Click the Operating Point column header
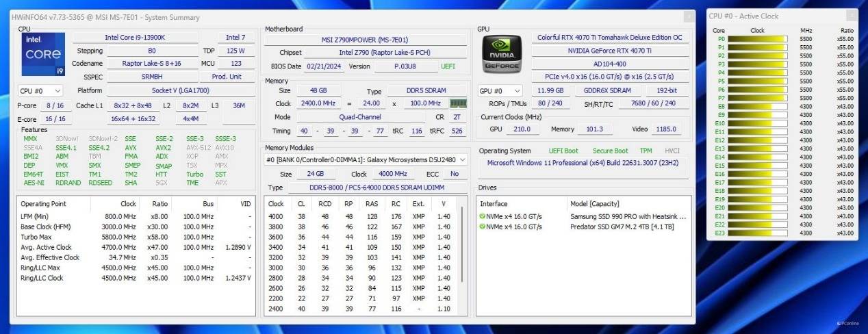Screen dimensions: 868x334 pyautogui.click(x=44, y=204)
